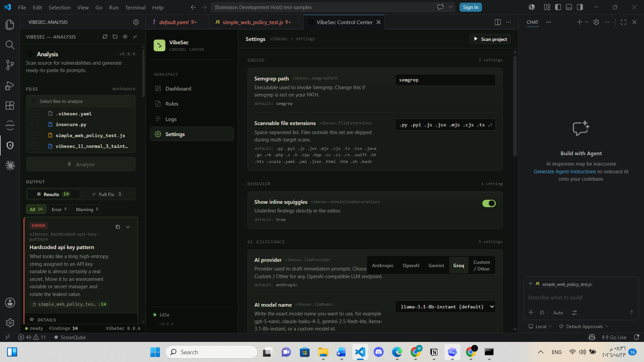Open a new chat with plus icon
The width and height of the screenshot is (644, 362).
[x=579, y=22]
